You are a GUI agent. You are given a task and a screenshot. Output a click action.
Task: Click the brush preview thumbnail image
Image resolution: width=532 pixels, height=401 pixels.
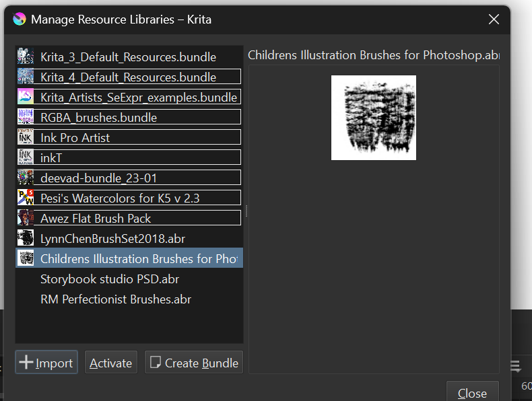coord(374,118)
